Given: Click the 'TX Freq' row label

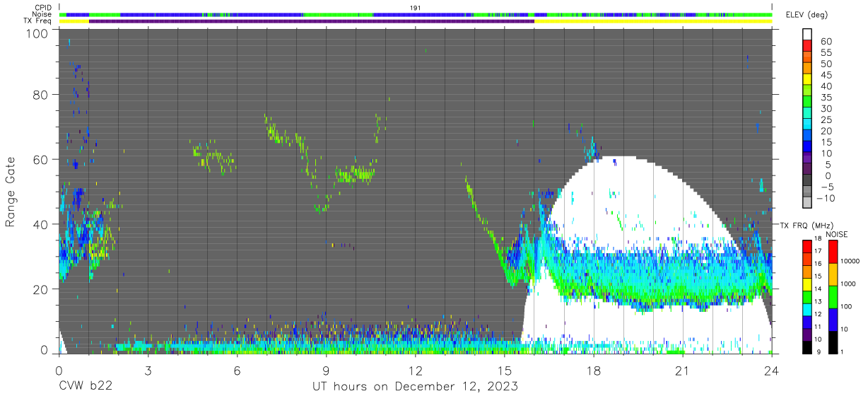Looking at the screenshot, I should click(37, 21).
